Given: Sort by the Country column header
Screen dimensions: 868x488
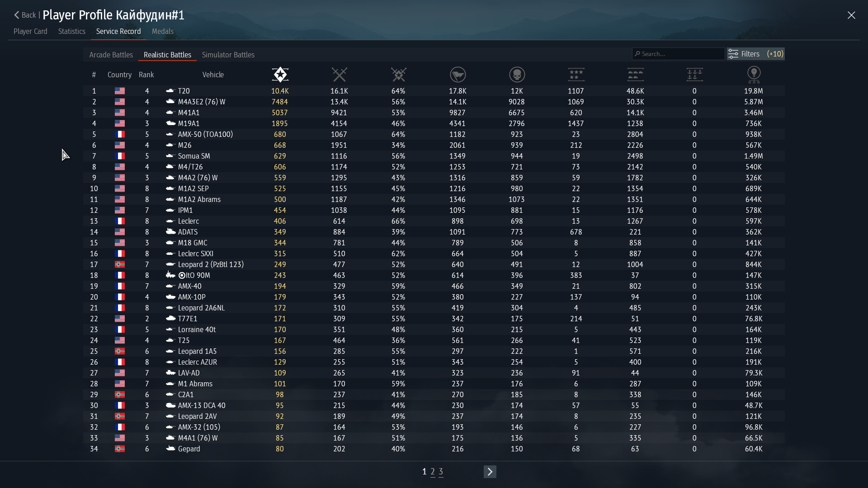Looking at the screenshot, I should click(x=119, y=75).
